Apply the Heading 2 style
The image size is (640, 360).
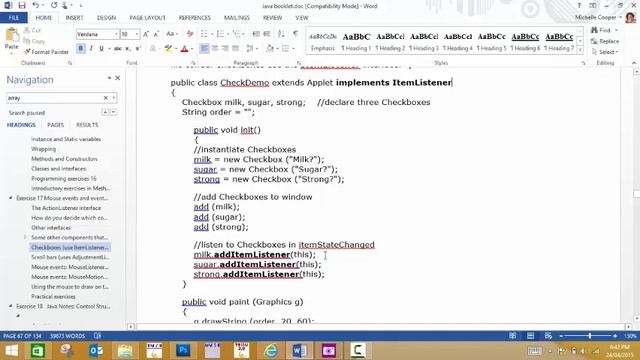click(x=390, y=41)
